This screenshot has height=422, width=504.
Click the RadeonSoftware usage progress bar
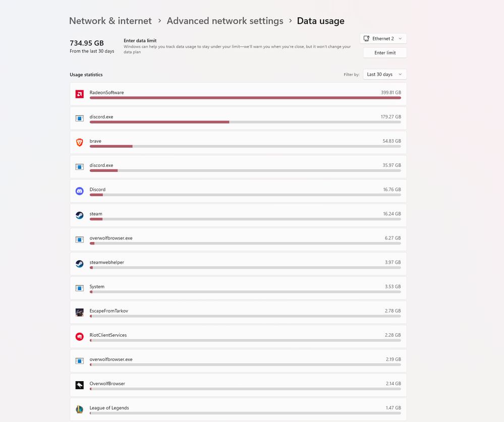pos(245,98)
